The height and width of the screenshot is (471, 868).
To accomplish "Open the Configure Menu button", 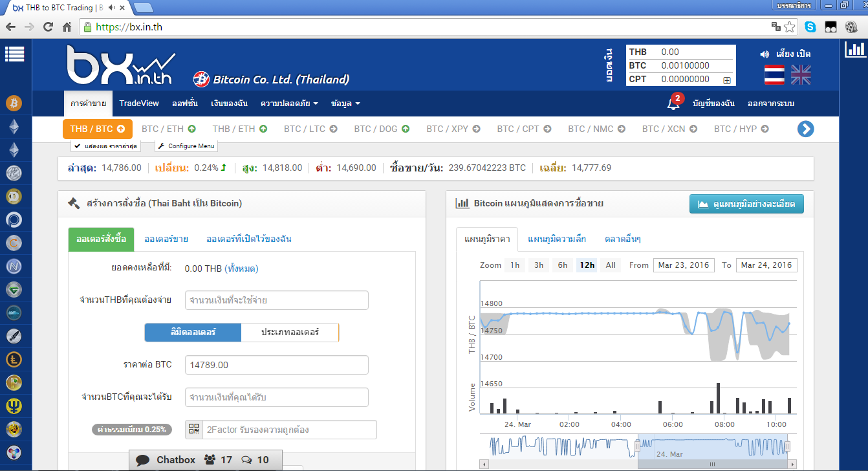I will tap(186, 146).
